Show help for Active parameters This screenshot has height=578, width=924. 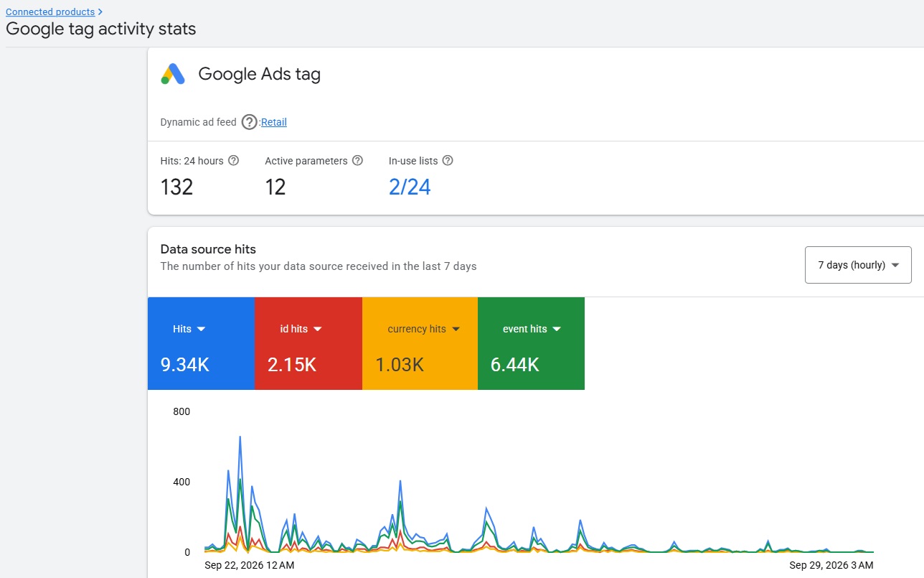click(357, 161)
